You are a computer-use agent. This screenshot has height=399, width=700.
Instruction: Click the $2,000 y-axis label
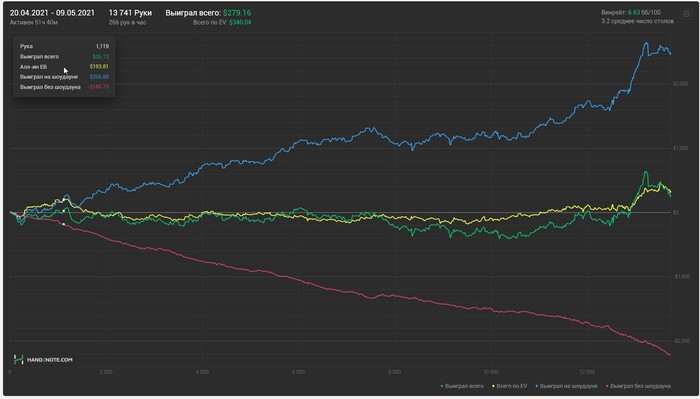[x=679, y=84]
